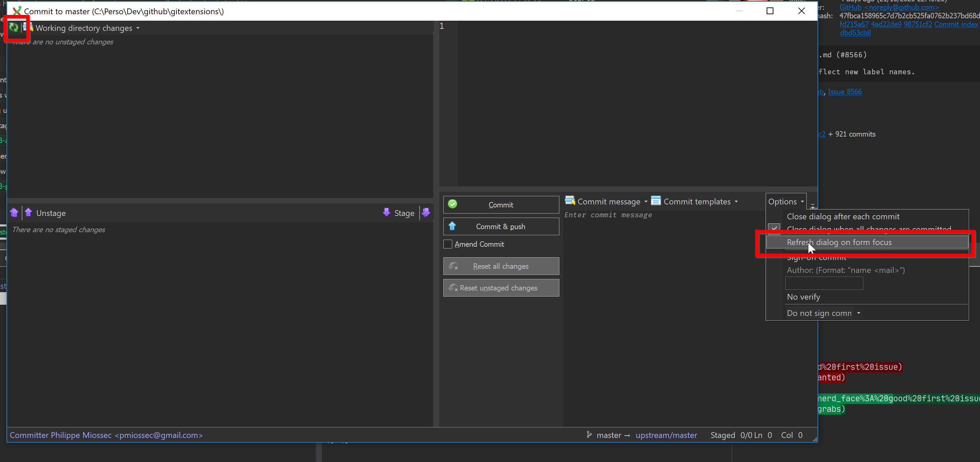This screenshot has width=980, height=462.
Task: Select the green checkmark Commit icon
Action: tap(452, 204)
